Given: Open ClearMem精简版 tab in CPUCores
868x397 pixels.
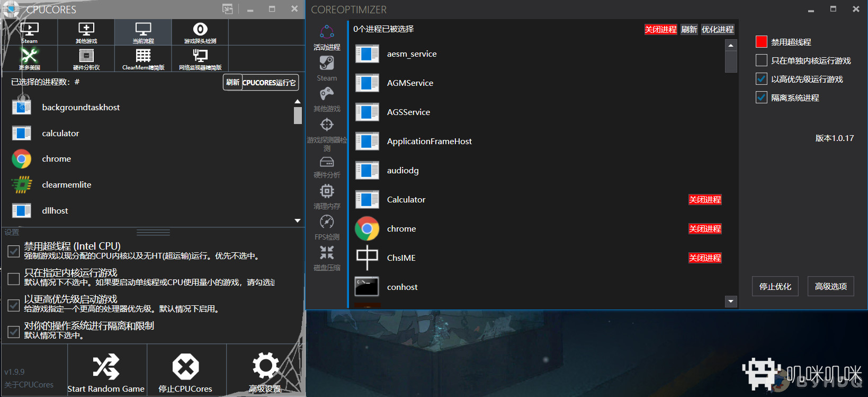Looking at the screenshot, I should click(143, 59).
